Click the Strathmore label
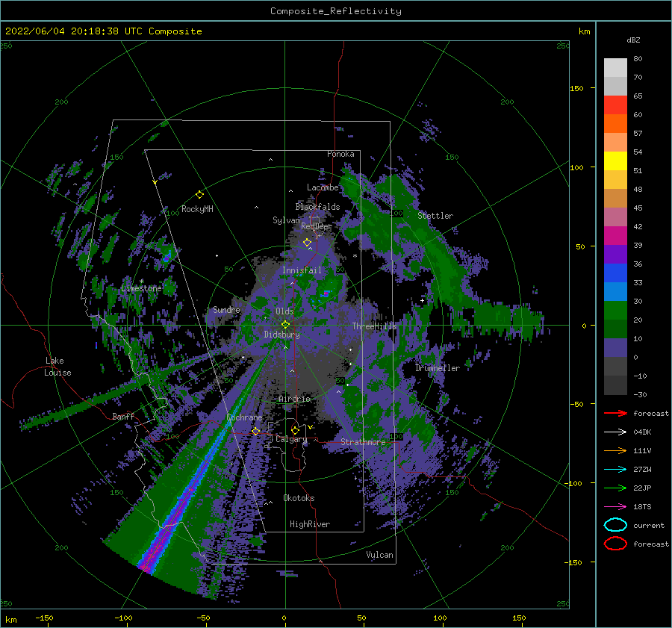The image size is (672, 628). 363,441
